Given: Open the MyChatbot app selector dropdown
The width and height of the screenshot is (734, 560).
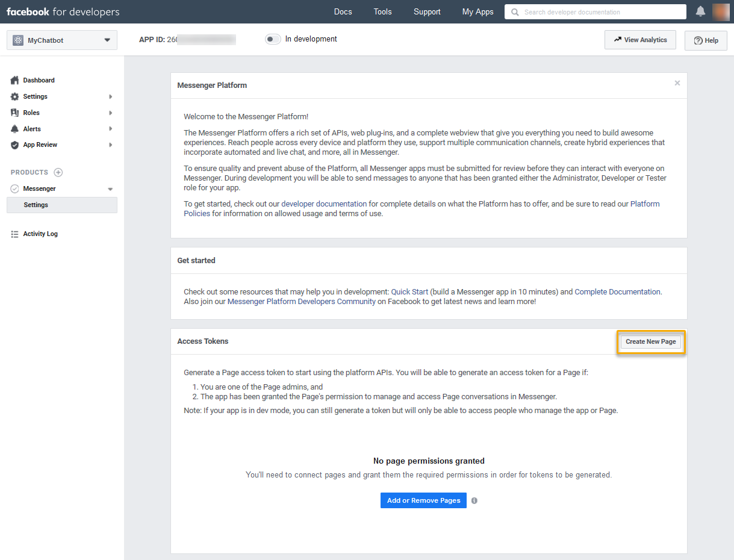Looking at the screenshot, I should [x=61, y=40].
